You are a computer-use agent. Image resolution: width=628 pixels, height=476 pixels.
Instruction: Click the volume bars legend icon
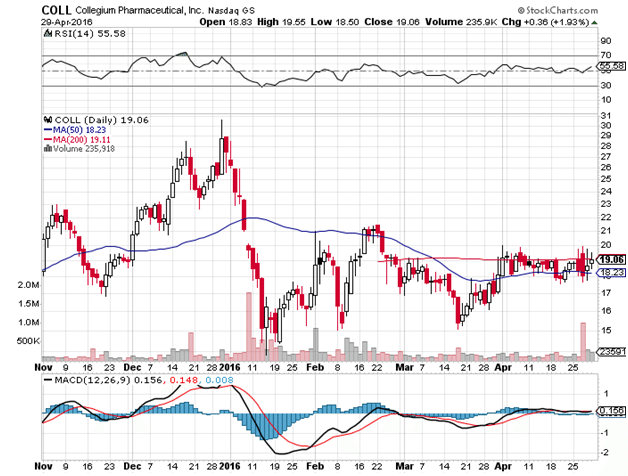(45, 148)
